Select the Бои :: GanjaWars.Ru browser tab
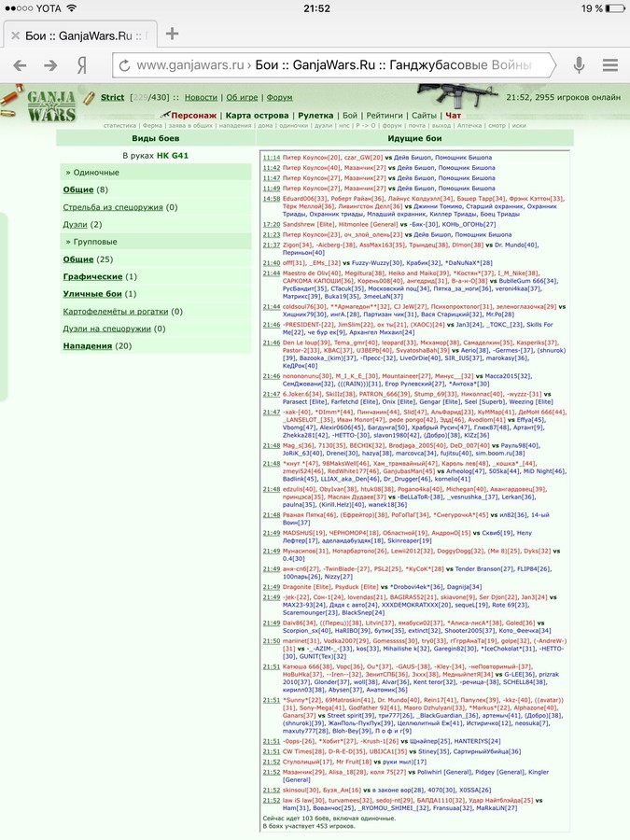The height and width of the screenshot is (840, 630). point(80,35)
